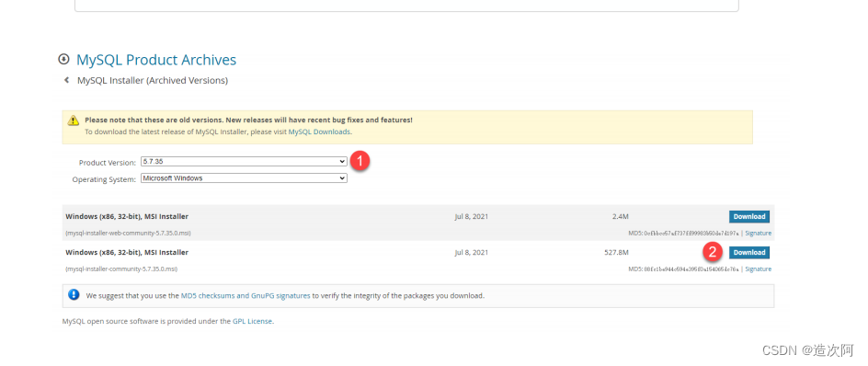868x366 pixels.
Task: Click the Operating System label
Action: [104, 179]
